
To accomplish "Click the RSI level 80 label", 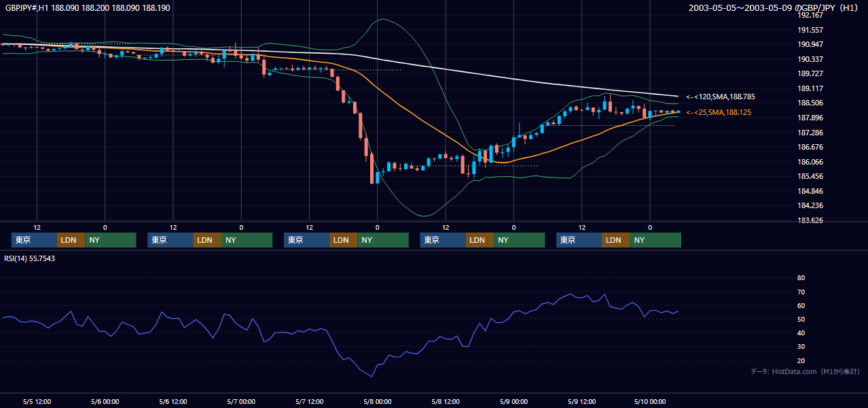I will [x=801, y=278].
